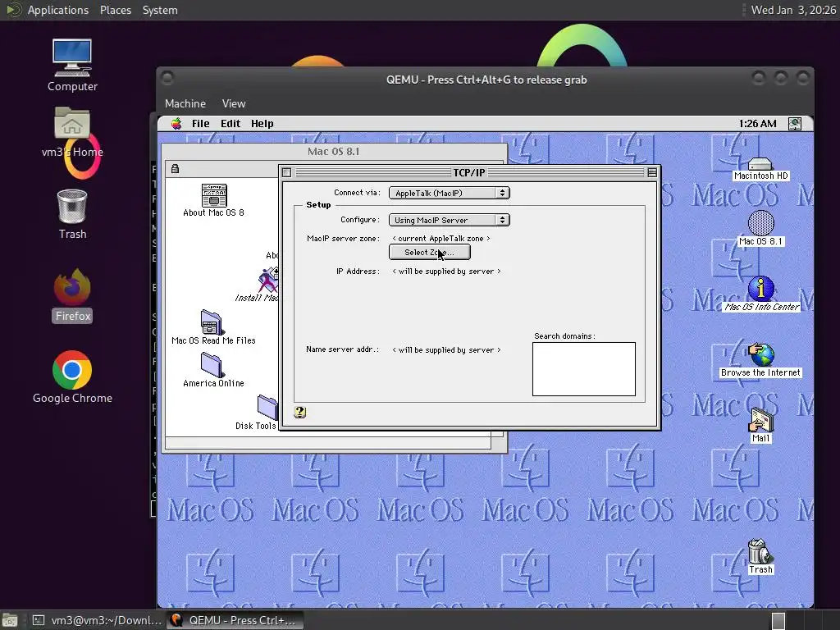This screenshot has height=630, width=840.
Task: Open the Configure Using MacIP Server dropdown
Action: 449,220
